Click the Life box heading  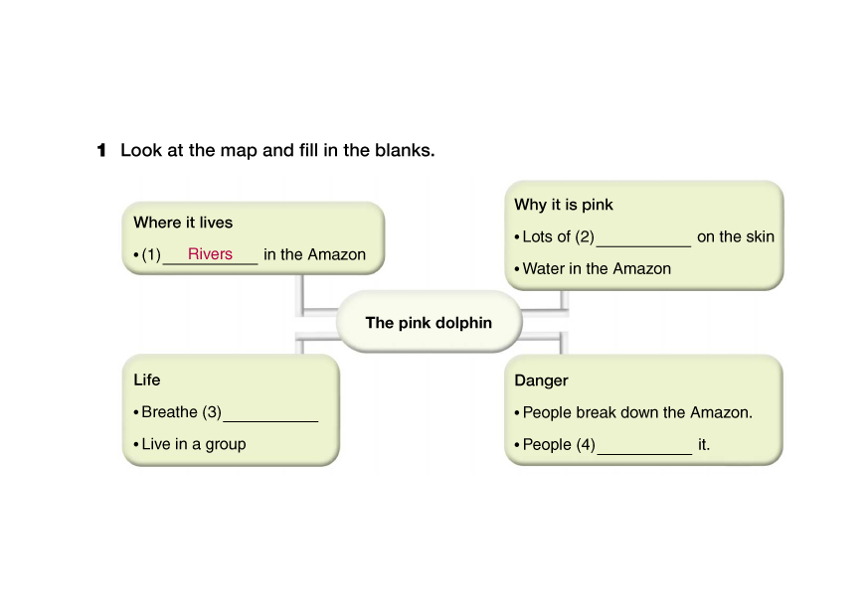pyautogui.click(x=146, y=380)
